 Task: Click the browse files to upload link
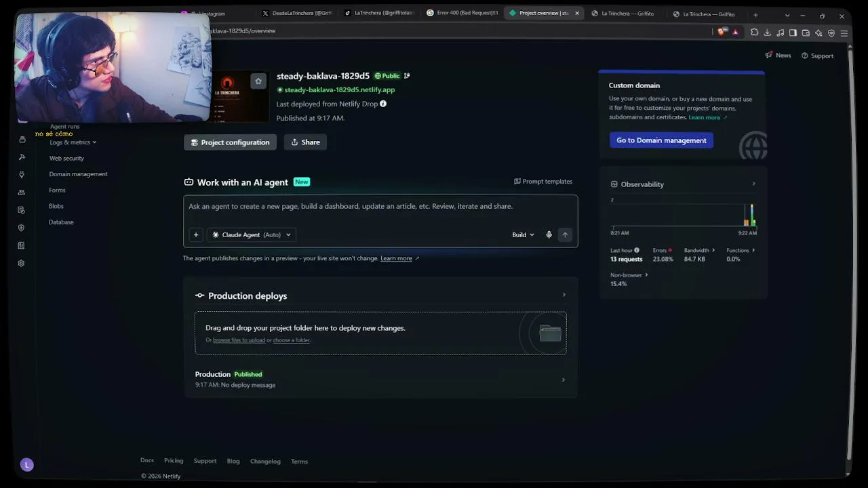click(239, 340)
